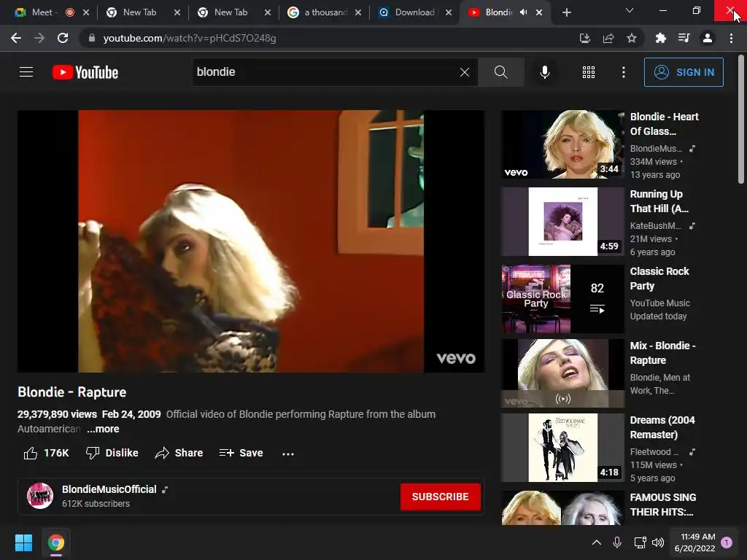
Task: Open clock showing 11:49 AM
Action: 694,542
